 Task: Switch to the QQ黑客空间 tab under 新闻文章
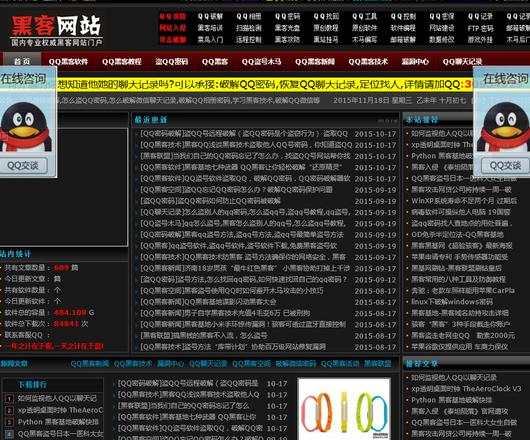(251, 364)
